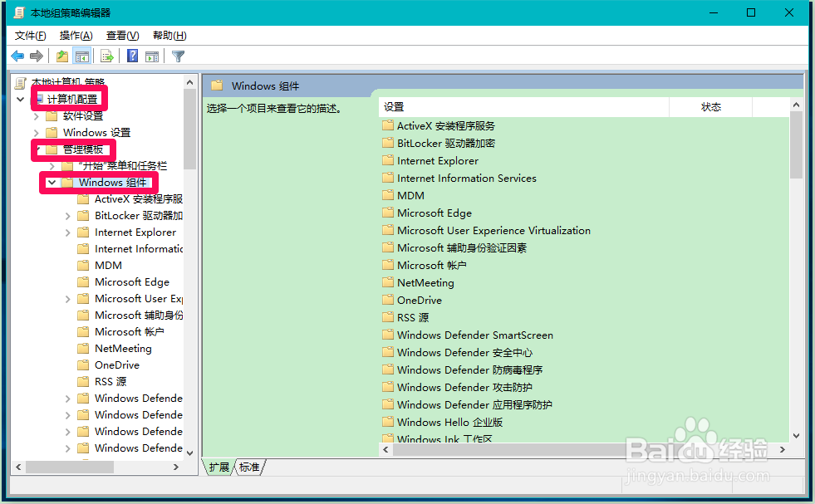Open the 查看(V) menu
815x504 pixels.
[123, 36]
